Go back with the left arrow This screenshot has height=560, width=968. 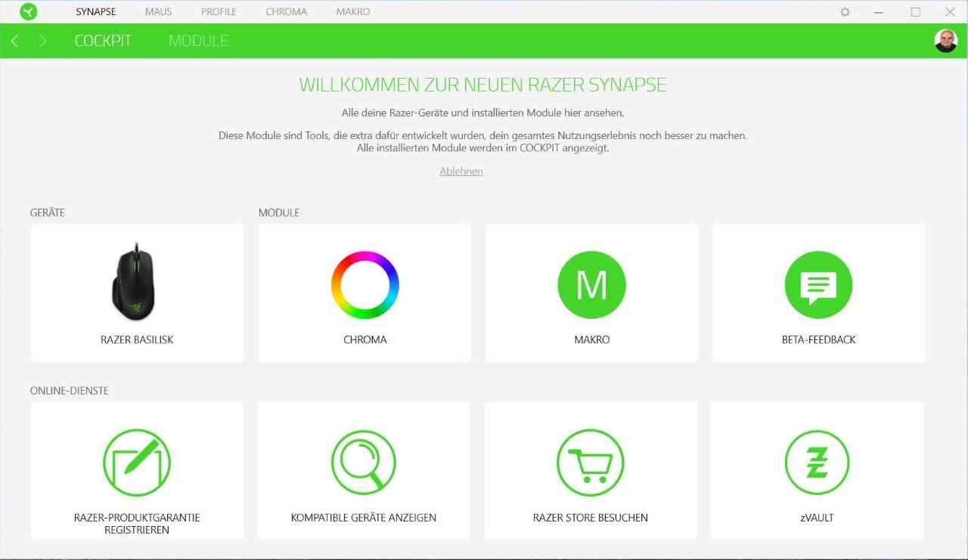(x=14, y=41)
